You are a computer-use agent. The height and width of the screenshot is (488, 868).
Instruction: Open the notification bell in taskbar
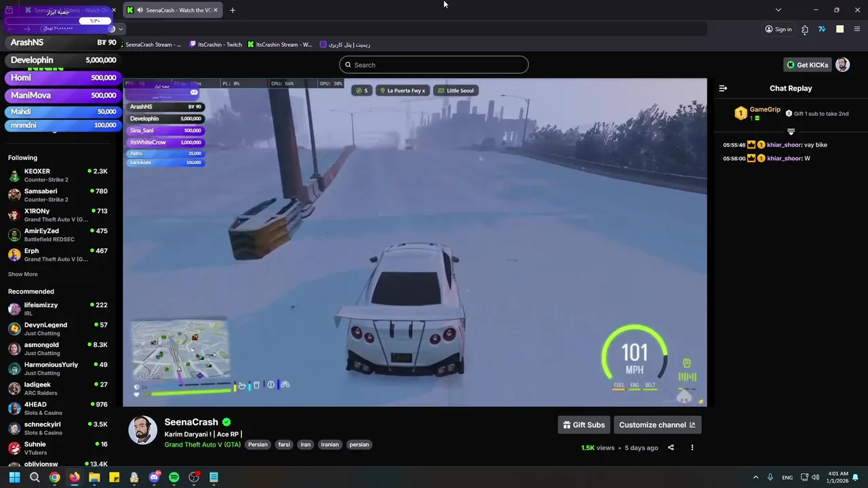click(856, 477)
